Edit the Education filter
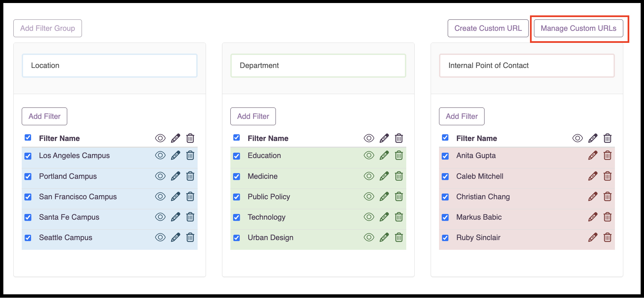Screen dimensions: 644x298 tap(384, 155)
